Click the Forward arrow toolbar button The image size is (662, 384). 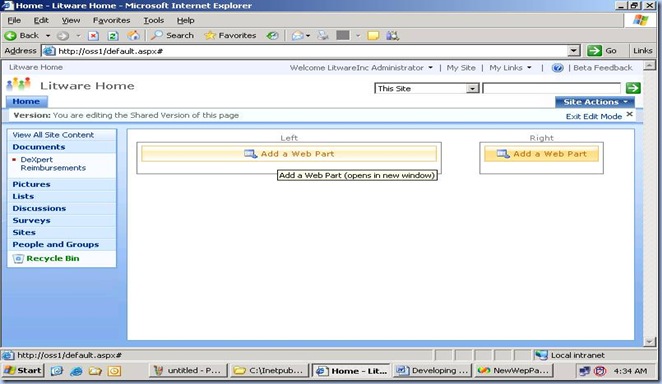[x=63, y=36]
